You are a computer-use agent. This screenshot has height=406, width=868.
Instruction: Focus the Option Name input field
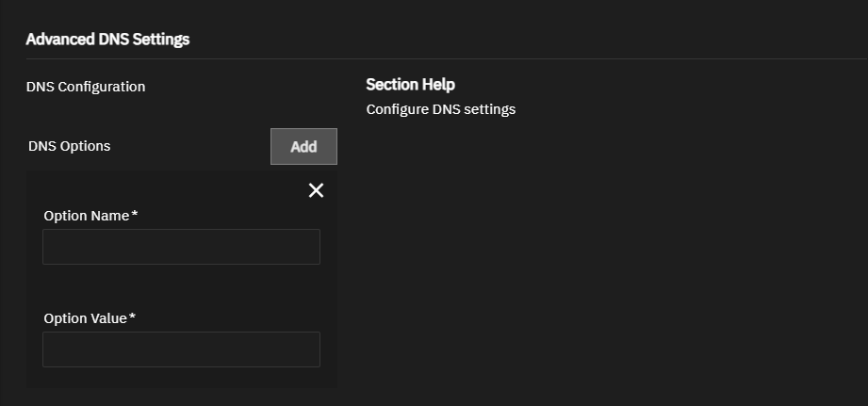181,247
